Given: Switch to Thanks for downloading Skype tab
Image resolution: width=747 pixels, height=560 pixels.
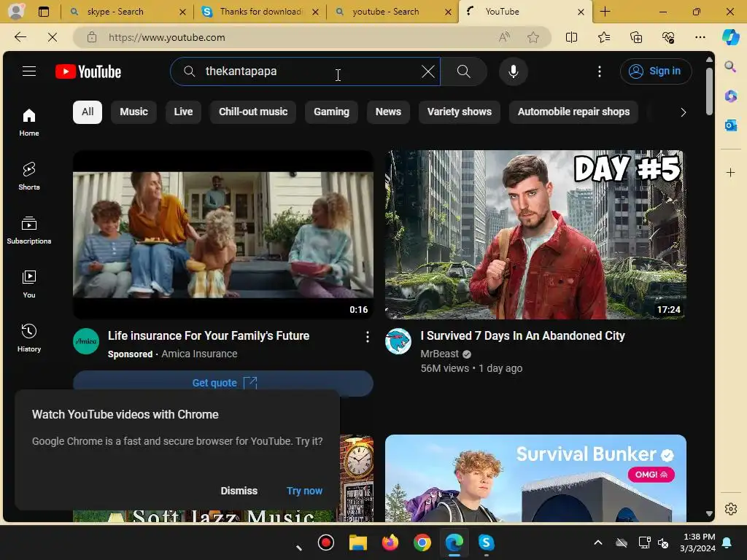Looking at the screenshot, I should (x=260, y=12).
